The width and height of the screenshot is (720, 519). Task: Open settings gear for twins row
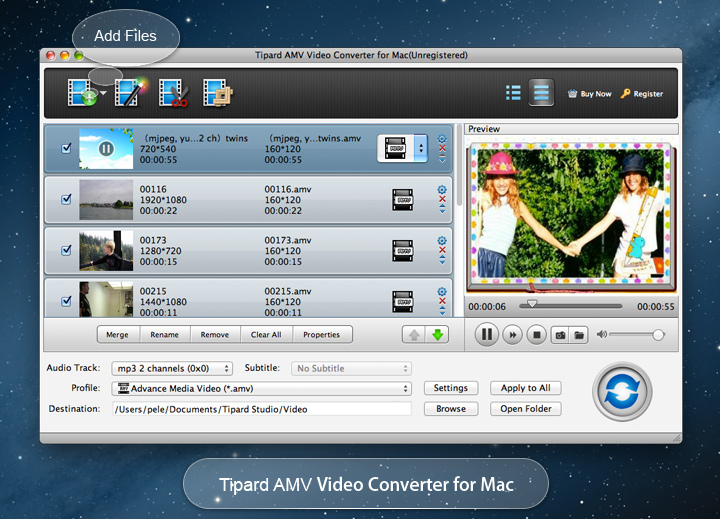click(x=442, y=139)
